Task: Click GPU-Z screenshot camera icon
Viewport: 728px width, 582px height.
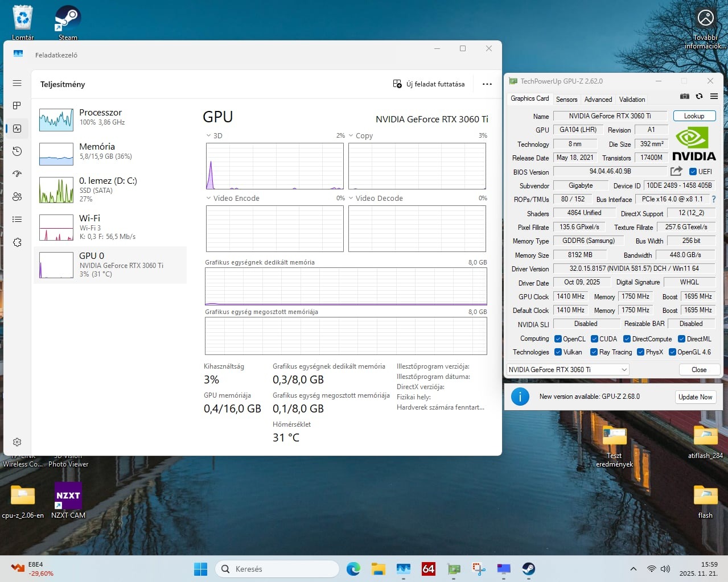Action: pos(685,97)
